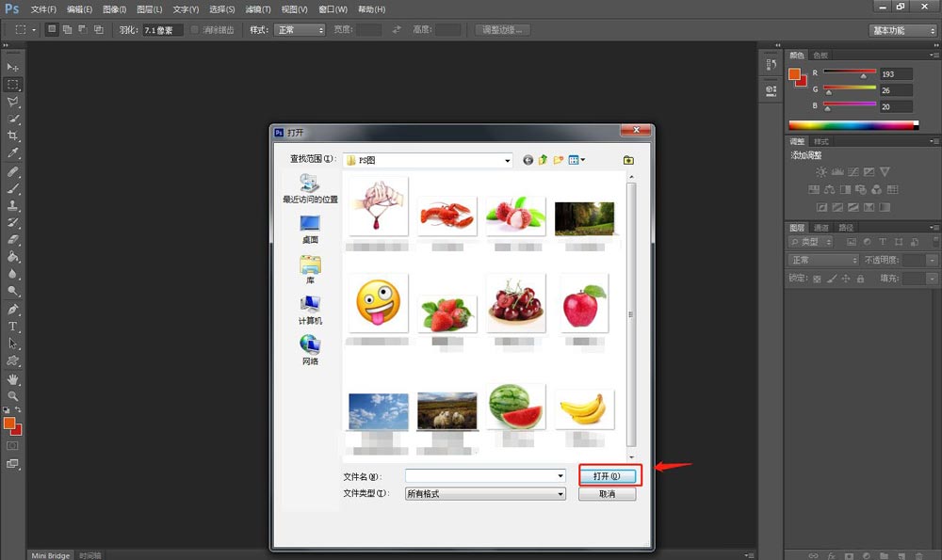Reset default foreground background colors
Screen dimensions: 942x560
(x=6, y=410)
